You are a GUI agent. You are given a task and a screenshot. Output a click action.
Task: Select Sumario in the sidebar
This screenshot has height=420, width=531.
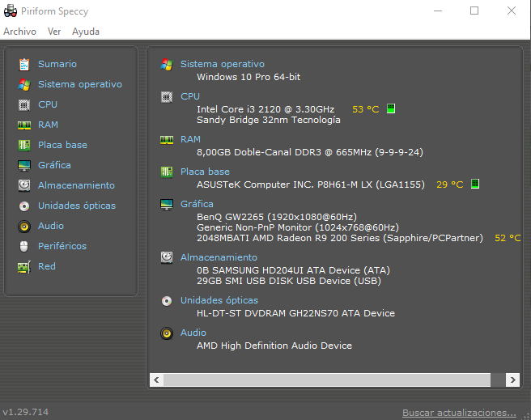point(57,64)
